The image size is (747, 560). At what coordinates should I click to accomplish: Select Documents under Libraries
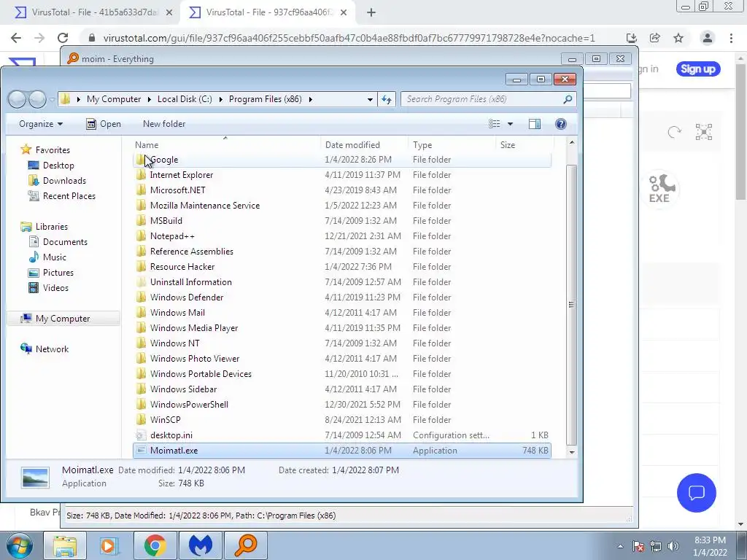coord(65,241)
